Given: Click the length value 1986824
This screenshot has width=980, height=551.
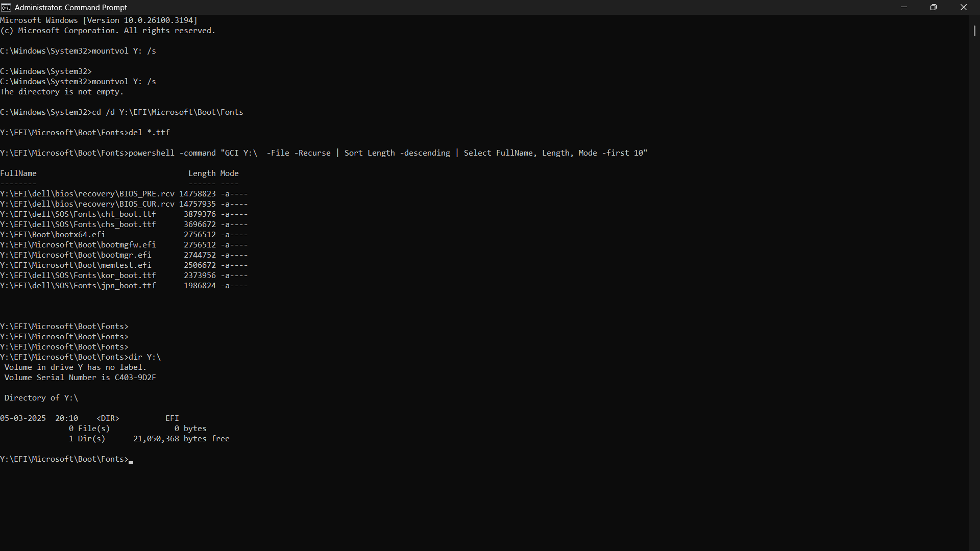Looking at the screenshot, I should tap(200, 286).
